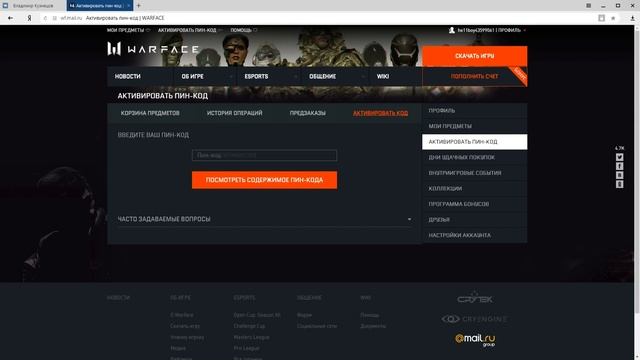Select the АКТИВИРОВАТЬ КОД tab

click(x=380, y=113)
